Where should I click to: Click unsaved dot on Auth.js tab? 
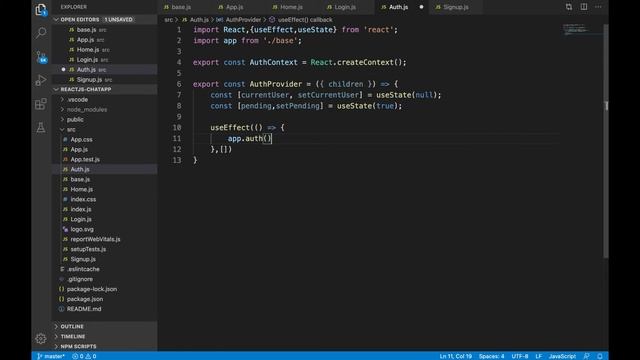click(421, 7)
